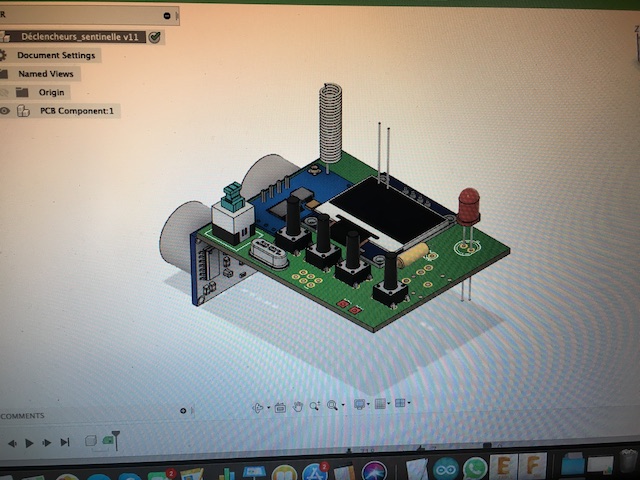Screen dimensions: 640x480
Task: Collapse the browser panel with minus button
Action: (x=166, y=16)
